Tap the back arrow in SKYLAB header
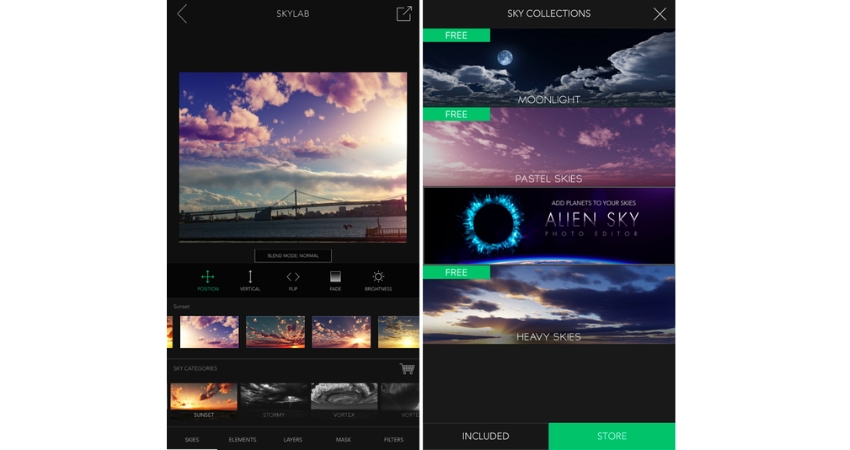This screenshot has height=450, width=850. (182, 14)
